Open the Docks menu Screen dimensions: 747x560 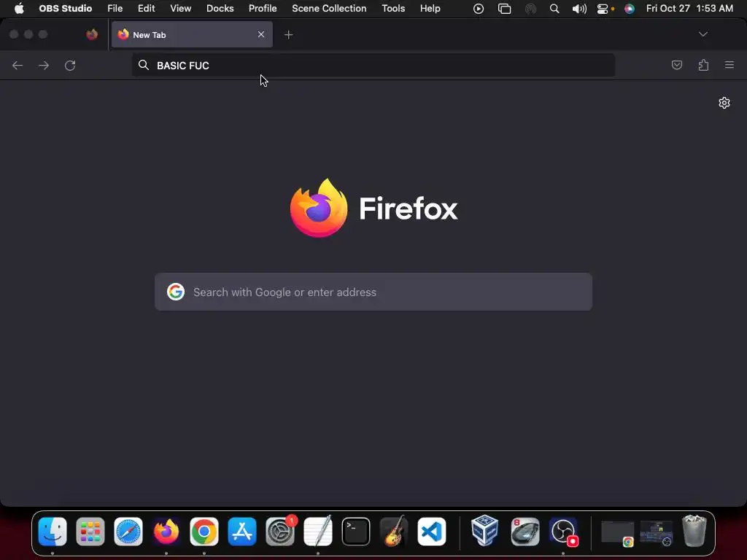tap(220, 9)
